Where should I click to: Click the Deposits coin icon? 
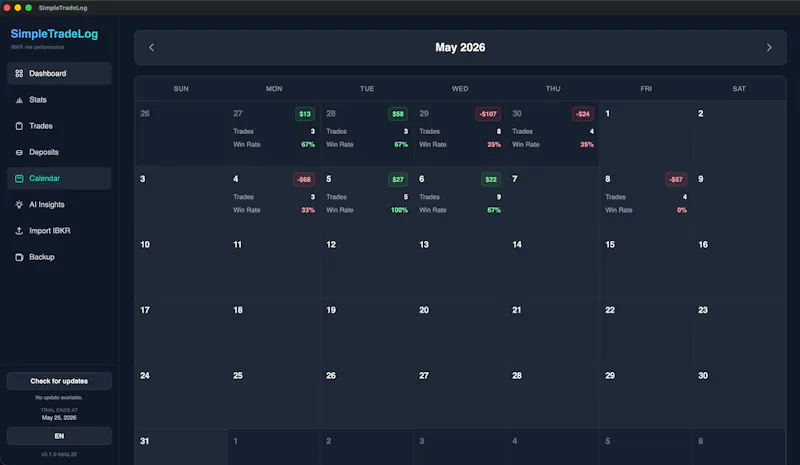(19, 152)
